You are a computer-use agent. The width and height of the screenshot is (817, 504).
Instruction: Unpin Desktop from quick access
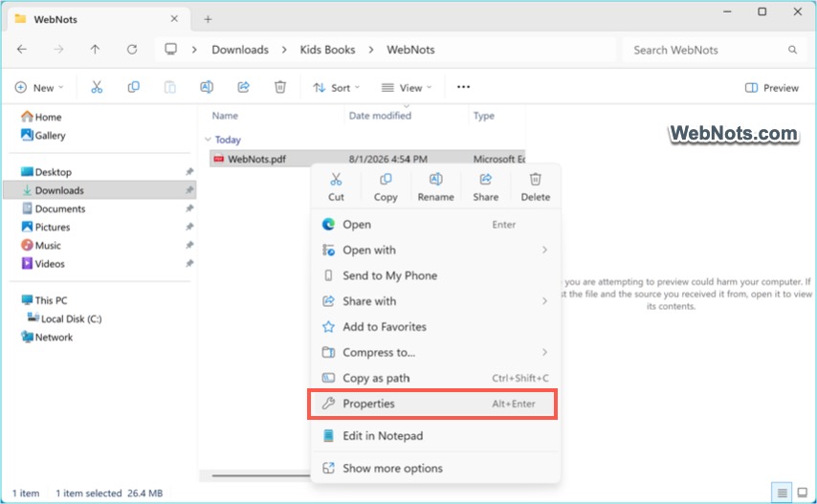pyautogui.click(x=189, y=172)
